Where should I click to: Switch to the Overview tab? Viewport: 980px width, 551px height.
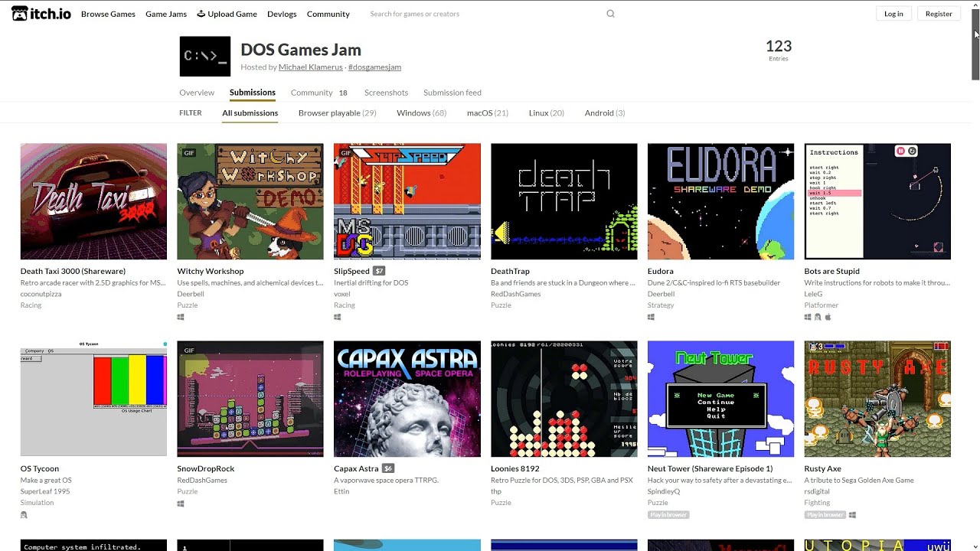[197, 93]
